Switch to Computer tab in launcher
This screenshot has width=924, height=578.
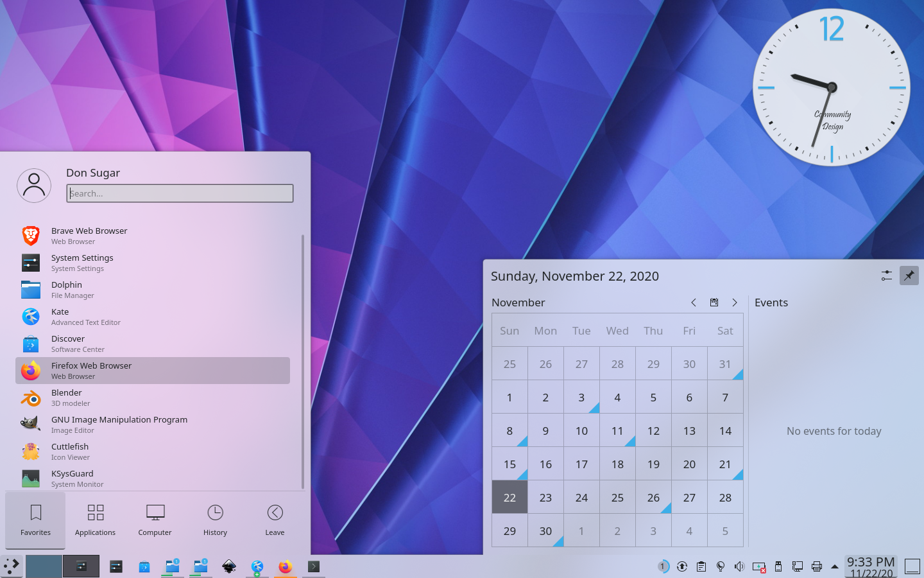155,520
